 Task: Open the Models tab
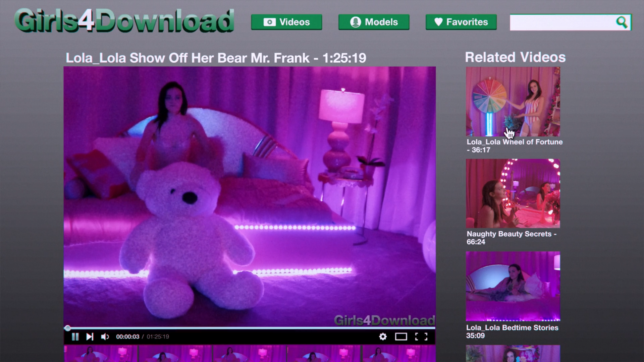click(x=374, y=22)
